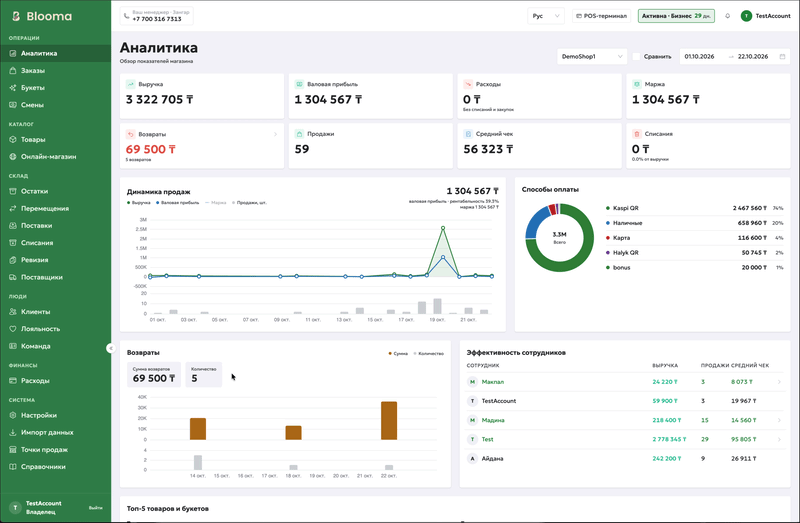Expand the Мадина row chevron
Viewport: 800px width, 523px height.
(779, 420)
